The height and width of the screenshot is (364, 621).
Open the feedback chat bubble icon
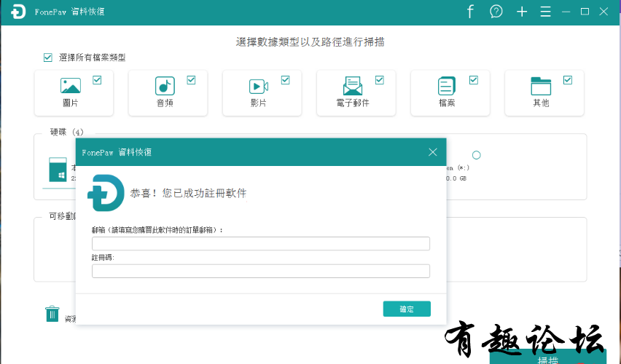(496, 12)
